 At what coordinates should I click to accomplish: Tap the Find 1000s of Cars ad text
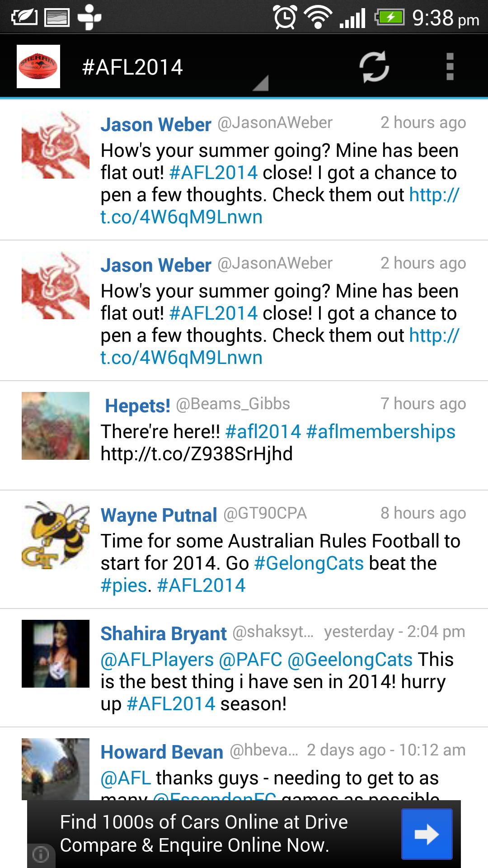(x=203, y=834)
